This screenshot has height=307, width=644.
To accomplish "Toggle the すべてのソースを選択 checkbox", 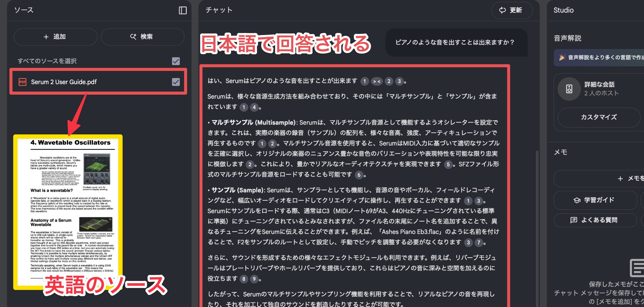I will tap(176, 61).
